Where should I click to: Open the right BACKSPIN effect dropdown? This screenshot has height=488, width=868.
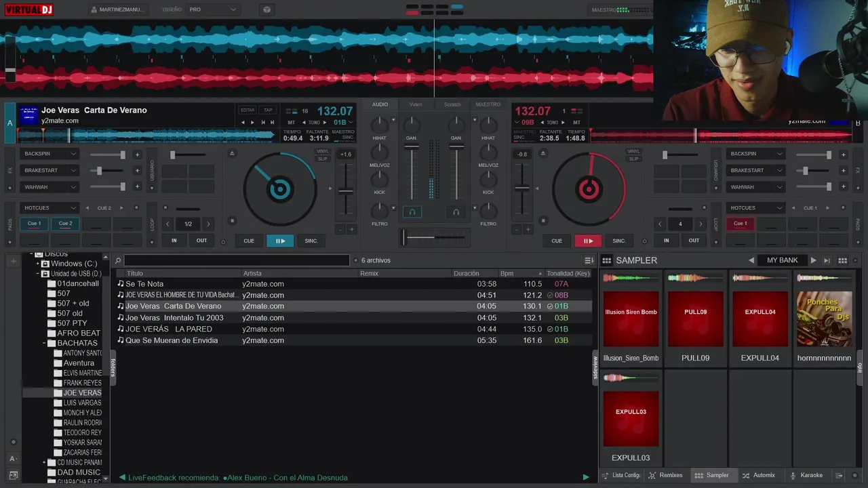(x=755, y=154)
